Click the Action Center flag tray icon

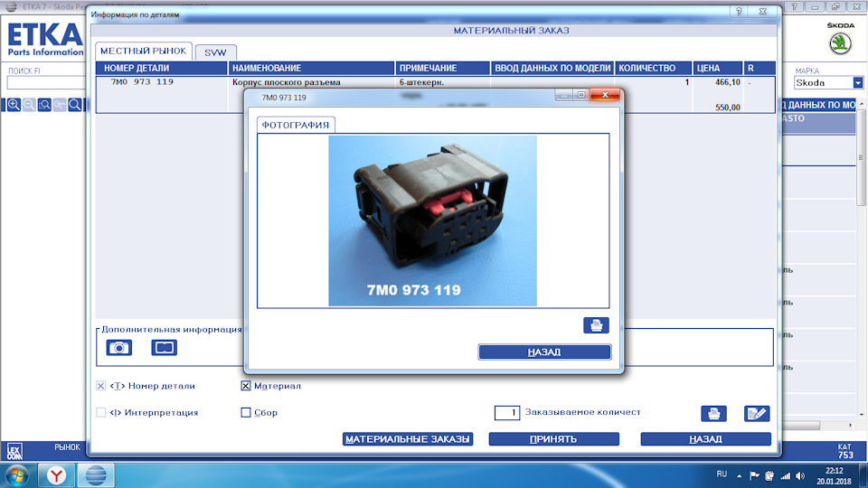[754, 476]
